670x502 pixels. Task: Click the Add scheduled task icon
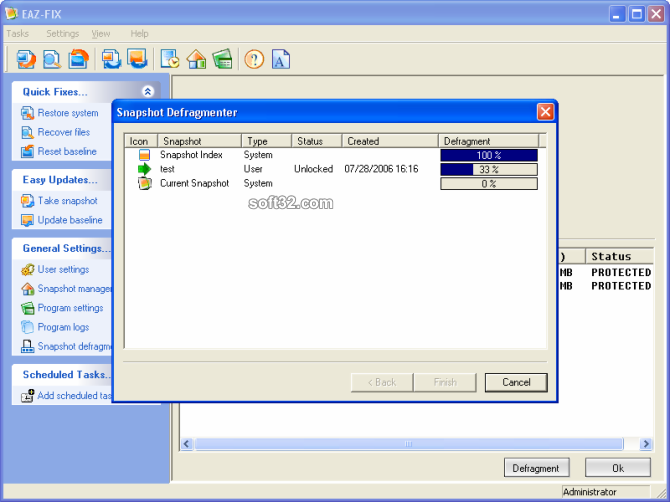(27, 396)
